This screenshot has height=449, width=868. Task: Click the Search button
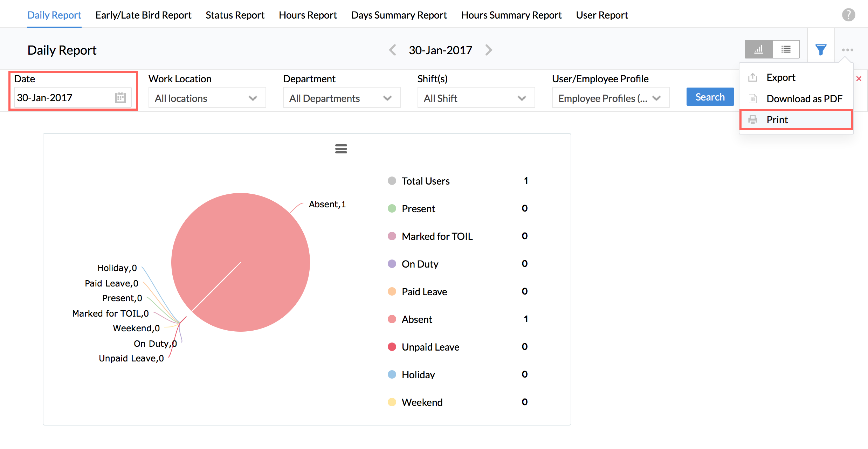tap(710, 97)
